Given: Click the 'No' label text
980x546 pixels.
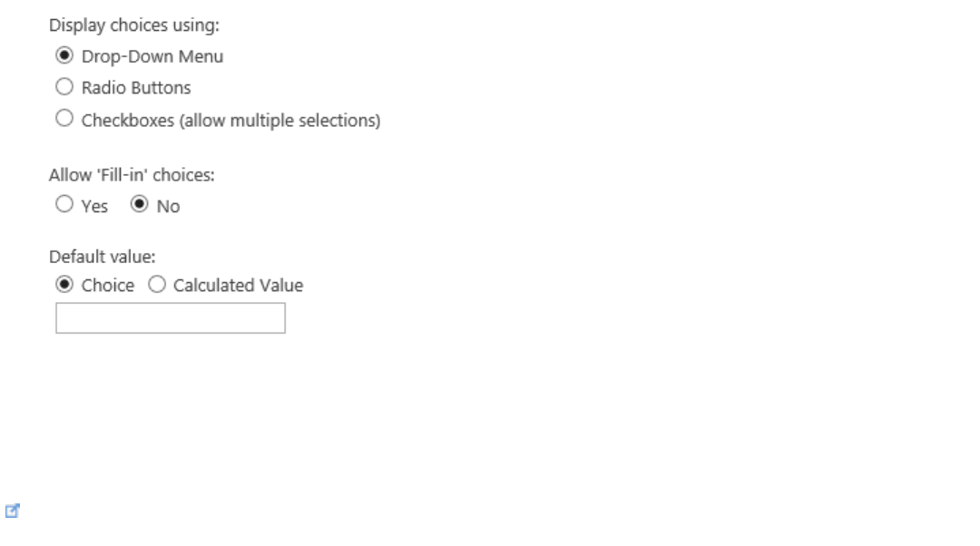Looking at the screenshot, I should pos(169,207).
